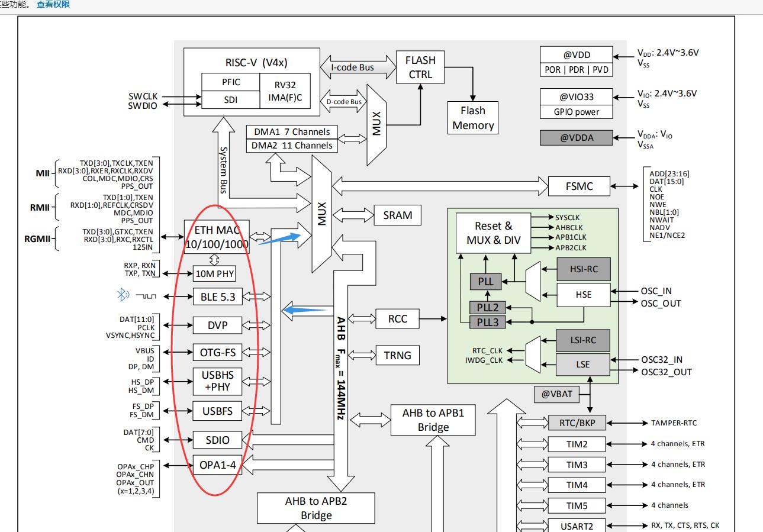Select the LSE oscillator block
763x532 pixels.
(x=583, y=364)
